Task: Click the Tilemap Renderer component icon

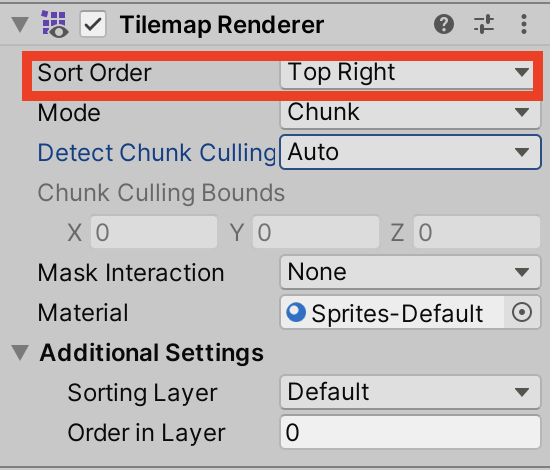Action: pos(55,24)
